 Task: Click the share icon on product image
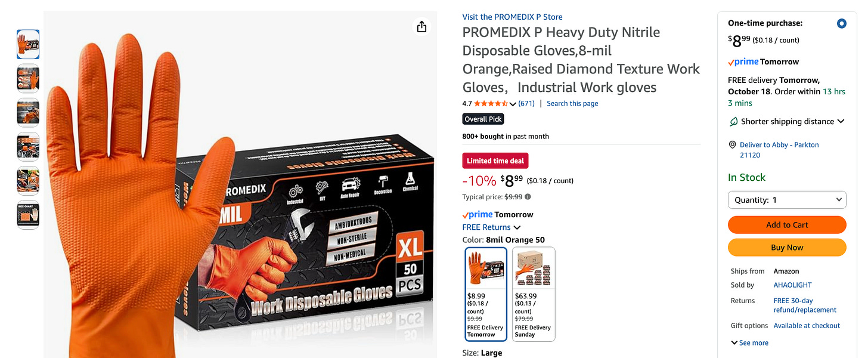(421, 27)
